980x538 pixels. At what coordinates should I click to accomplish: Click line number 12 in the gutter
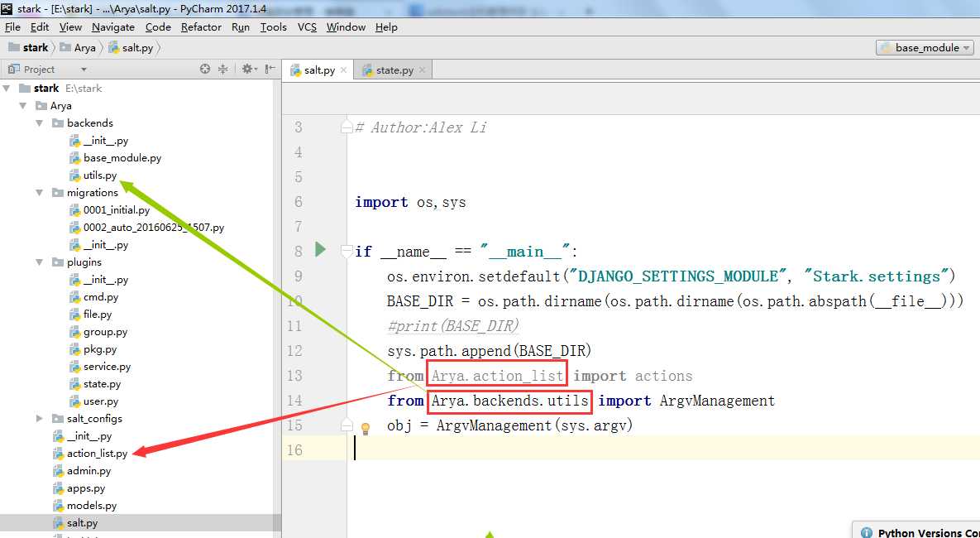click(294, 351)
